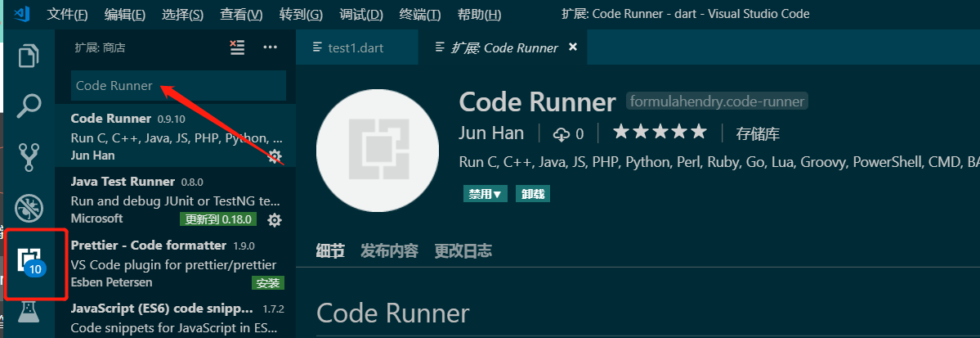This screenshot has height=338, width=980.
Task: Click the Microsoft publisher name
Action: tap(97, 219)
